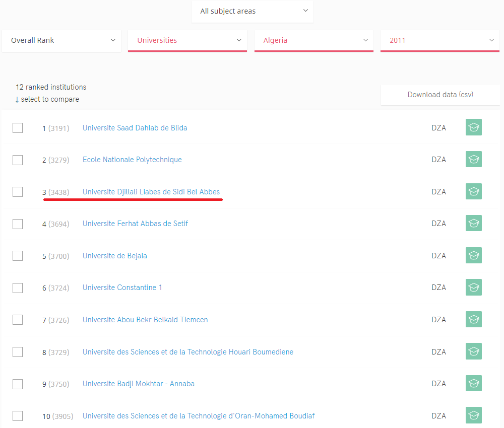The image size is (504, 428).
Task: Click graduation cap icon for Houari Boumediene university row
Action: (473, 351)
